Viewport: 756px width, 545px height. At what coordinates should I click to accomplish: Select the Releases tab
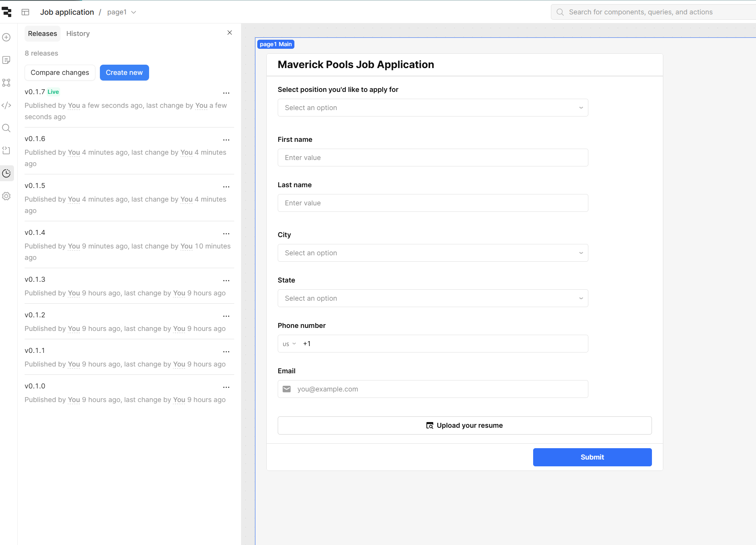click(42, 34)
